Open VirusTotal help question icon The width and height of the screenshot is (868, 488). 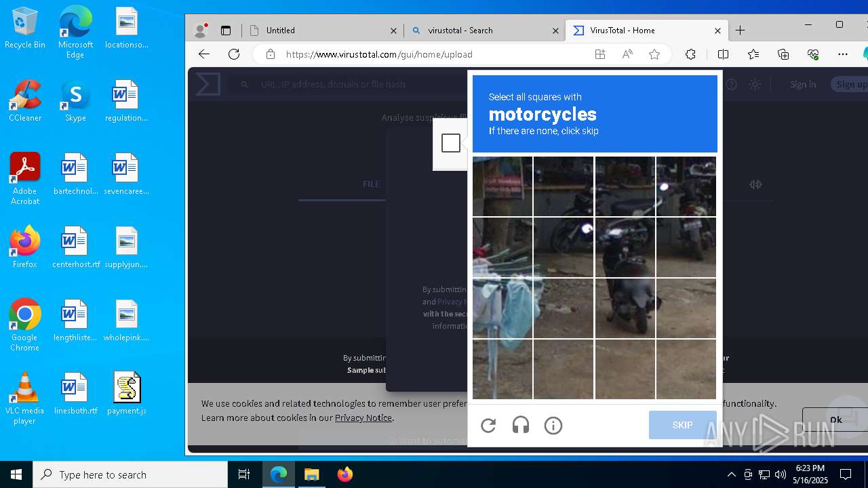pyautogui.click(x=731, y=85)
